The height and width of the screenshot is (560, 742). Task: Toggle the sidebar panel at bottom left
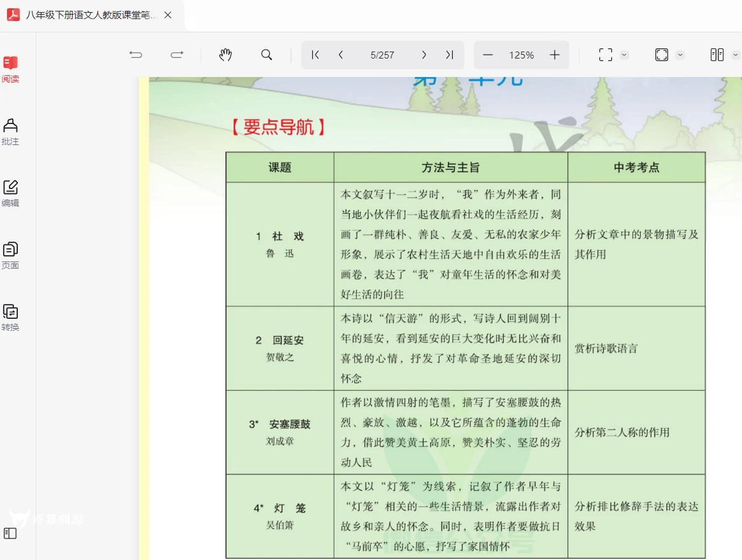point(10,533)
